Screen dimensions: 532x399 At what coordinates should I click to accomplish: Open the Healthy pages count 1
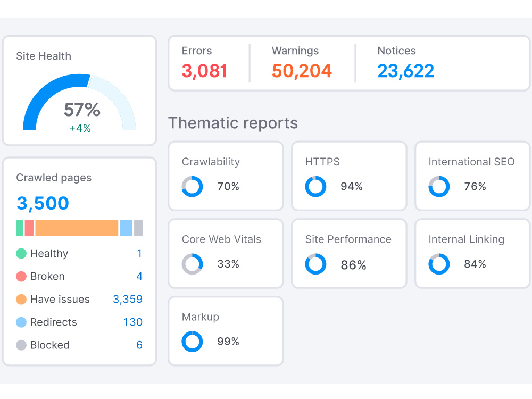(139, 253)
